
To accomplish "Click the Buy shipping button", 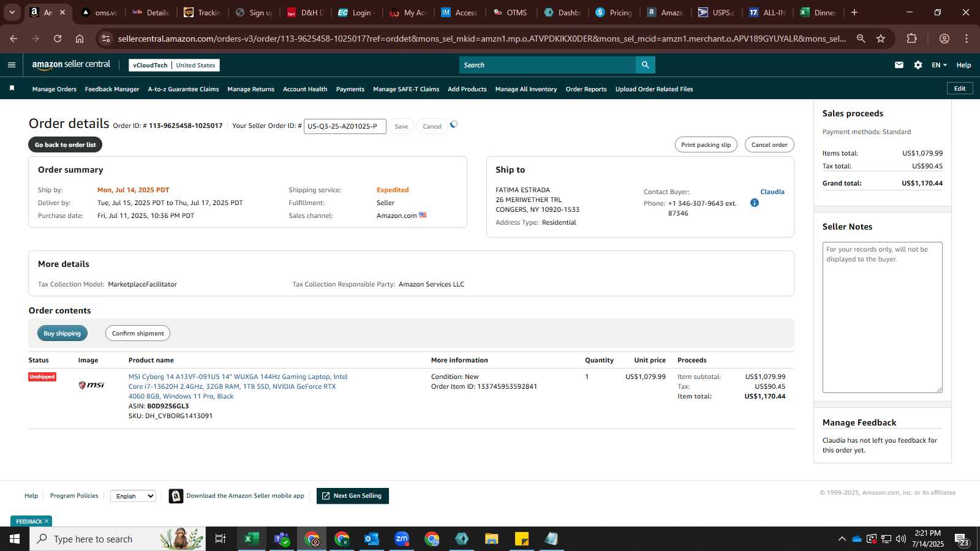I will pos(62,333).
